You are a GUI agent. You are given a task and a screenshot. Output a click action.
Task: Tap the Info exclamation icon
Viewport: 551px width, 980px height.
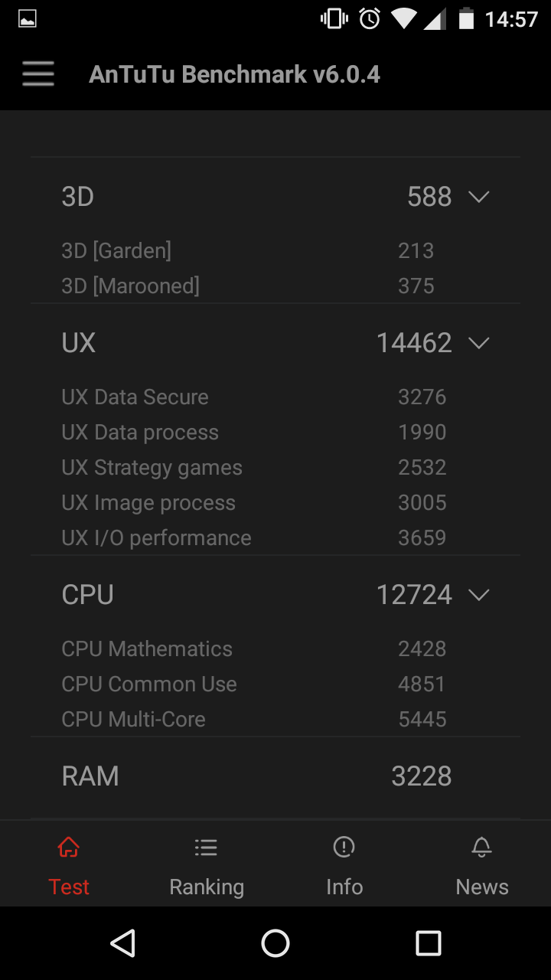point(344,847)
